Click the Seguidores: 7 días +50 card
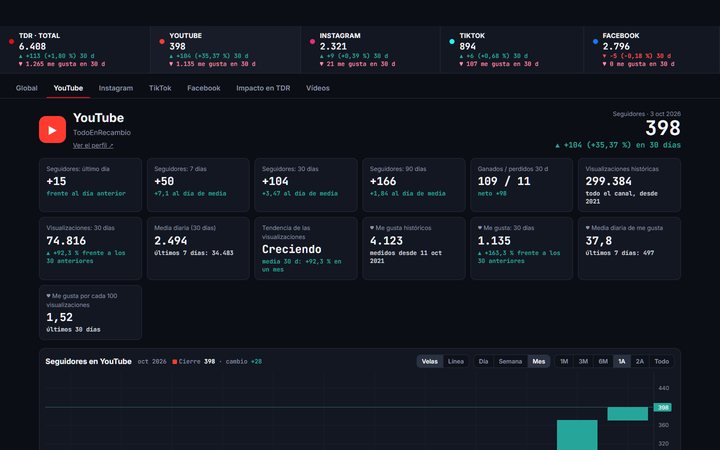Image resolution: width=720 pixels, height=450 pixels. pos(198,185)
